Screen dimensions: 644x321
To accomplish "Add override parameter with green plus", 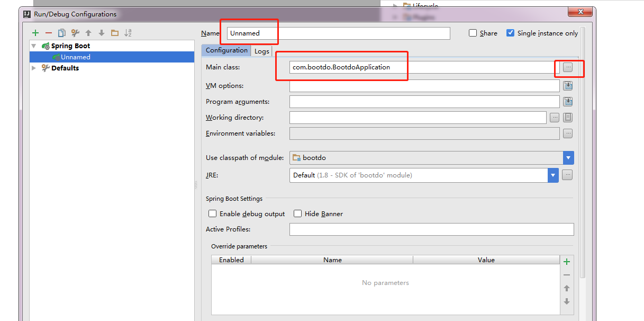I will [567, 262].
